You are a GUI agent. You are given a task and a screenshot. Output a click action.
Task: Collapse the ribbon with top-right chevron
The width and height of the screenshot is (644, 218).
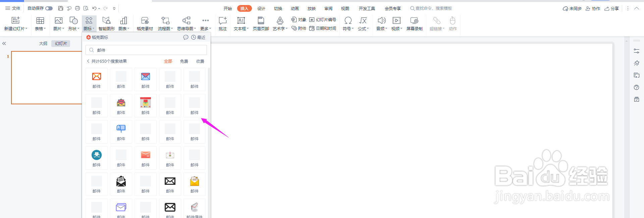click(637, 8)
